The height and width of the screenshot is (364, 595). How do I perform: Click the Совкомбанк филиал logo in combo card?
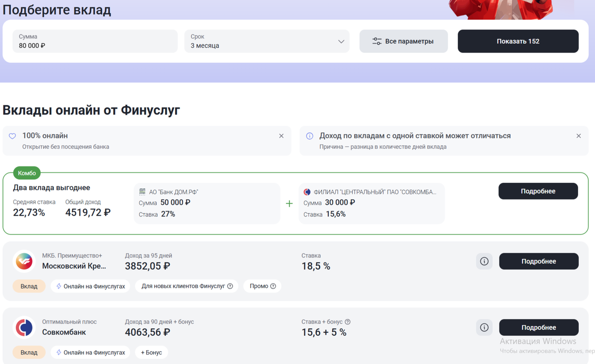307,192
